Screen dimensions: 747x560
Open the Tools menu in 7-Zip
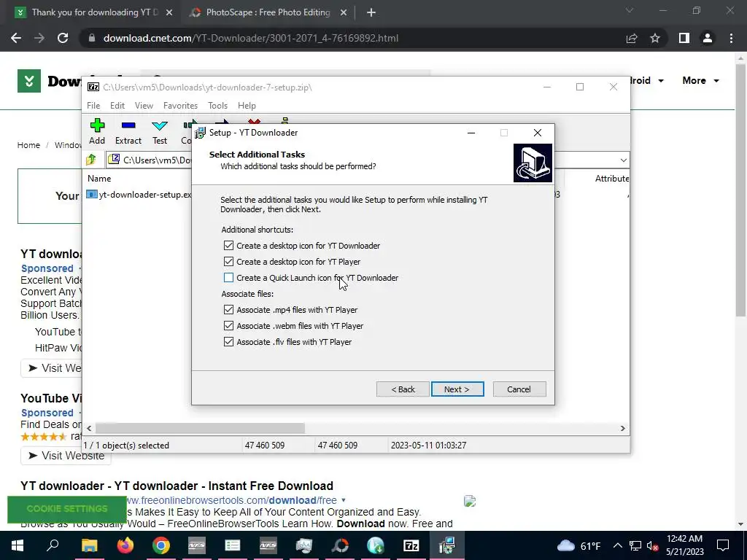[x=217, y=106]
